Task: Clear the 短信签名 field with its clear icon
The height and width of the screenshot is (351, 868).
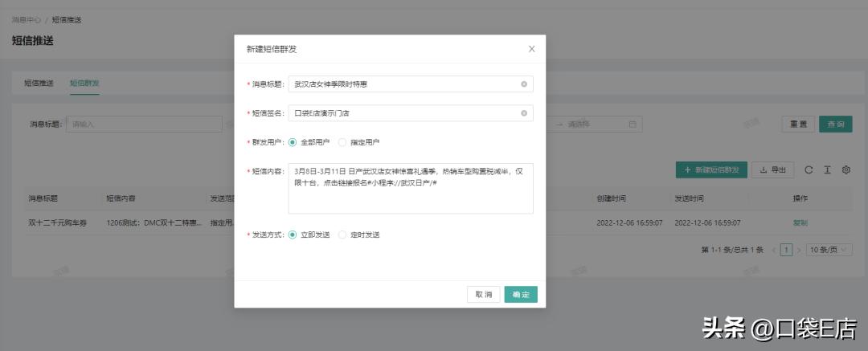Action: (x=524, y=113)
